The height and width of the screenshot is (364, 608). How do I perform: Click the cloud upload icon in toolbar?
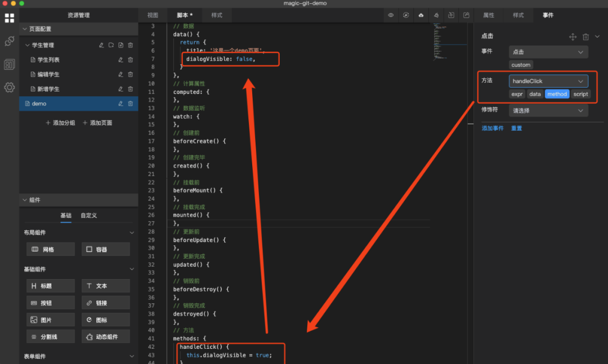pos(421,15)
